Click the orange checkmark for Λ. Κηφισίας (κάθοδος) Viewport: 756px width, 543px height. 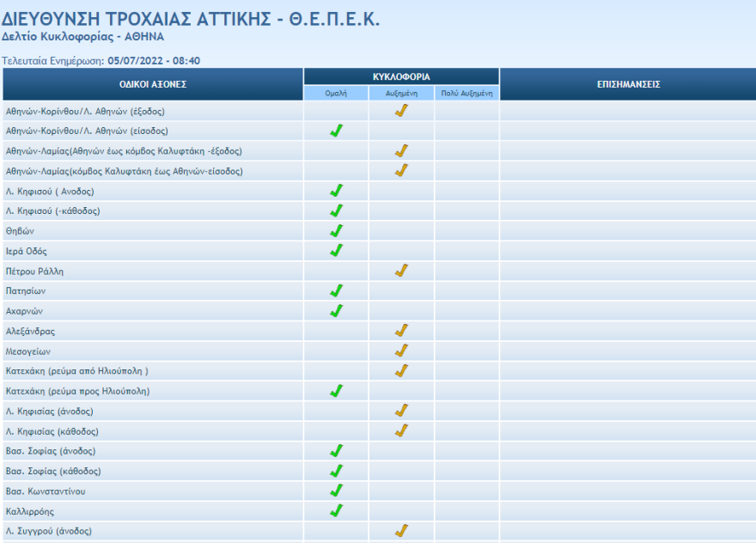401,430
